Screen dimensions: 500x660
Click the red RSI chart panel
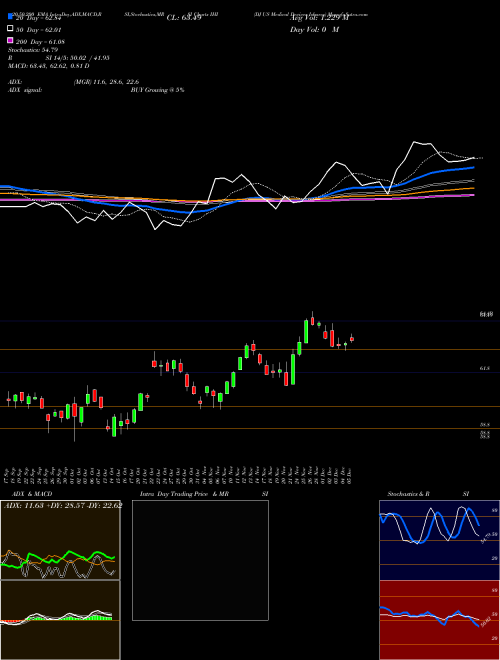click(439, 620)
